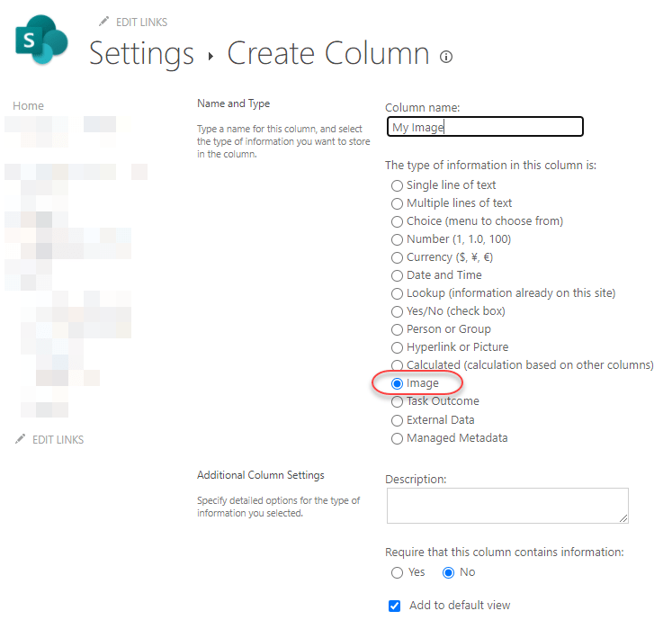The image size is (672, 620).
Task: Select the Managed Metadata option
Action: coord(397,438)
